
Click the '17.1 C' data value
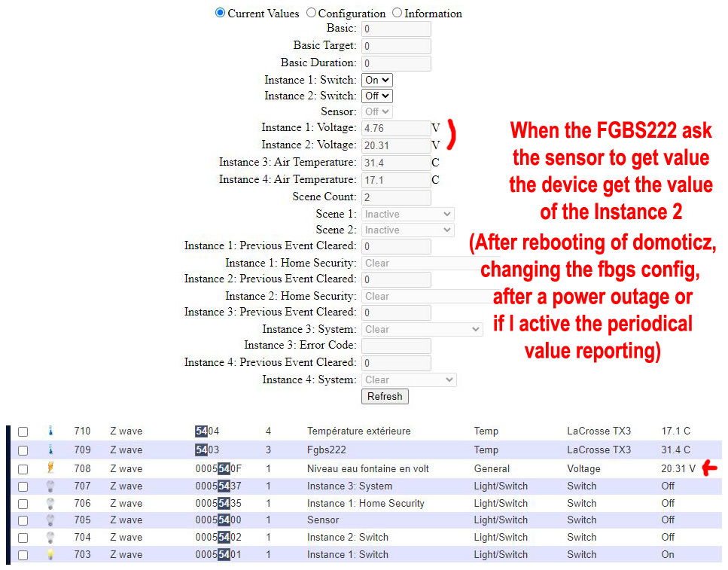(675, 431)
